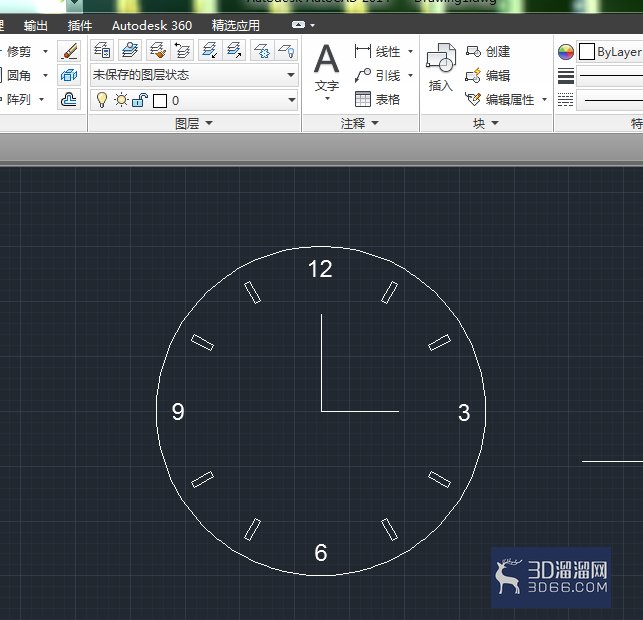
Task: Toggle layer 0 freeze sun icon
Action: 121,100
